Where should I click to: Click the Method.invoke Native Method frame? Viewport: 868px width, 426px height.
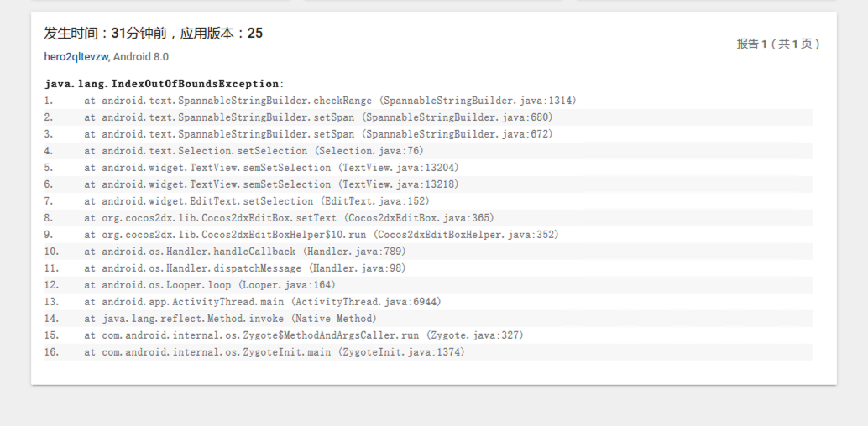pyautogui.click(x=230, y=319)
